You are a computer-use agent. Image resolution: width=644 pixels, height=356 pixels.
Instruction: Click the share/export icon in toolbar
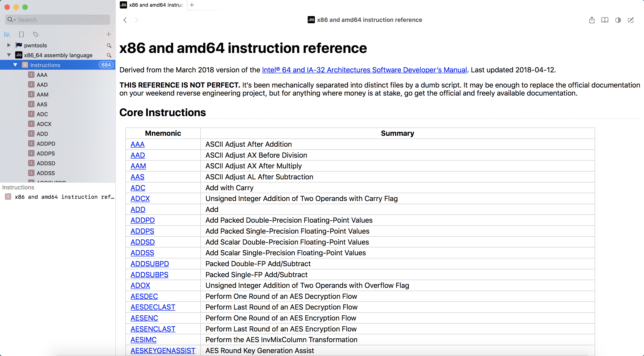pyautogui.click(x=592, y=20)
